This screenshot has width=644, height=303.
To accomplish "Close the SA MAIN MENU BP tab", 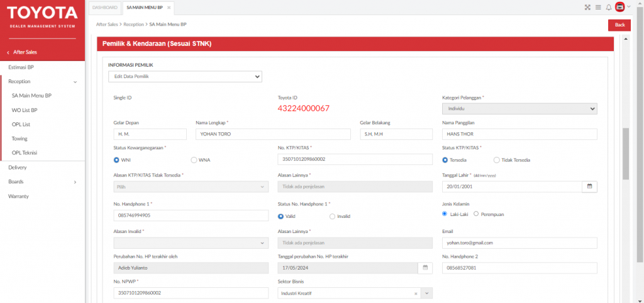I will (x=169, y=8).
